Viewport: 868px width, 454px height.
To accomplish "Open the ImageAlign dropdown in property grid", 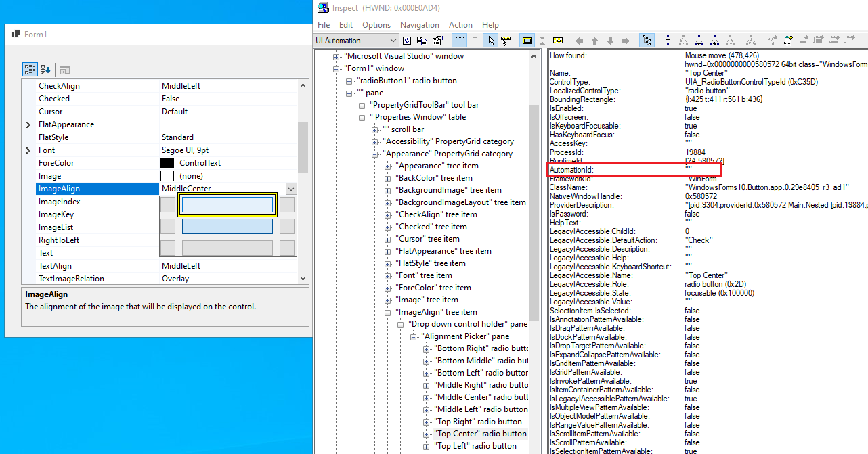I will tap(291, 189).
